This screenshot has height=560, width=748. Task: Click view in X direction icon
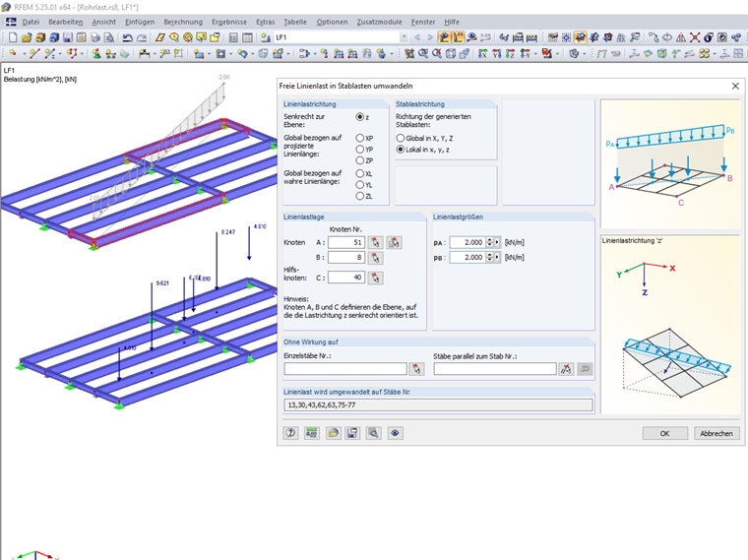click(x=483, y=53)
